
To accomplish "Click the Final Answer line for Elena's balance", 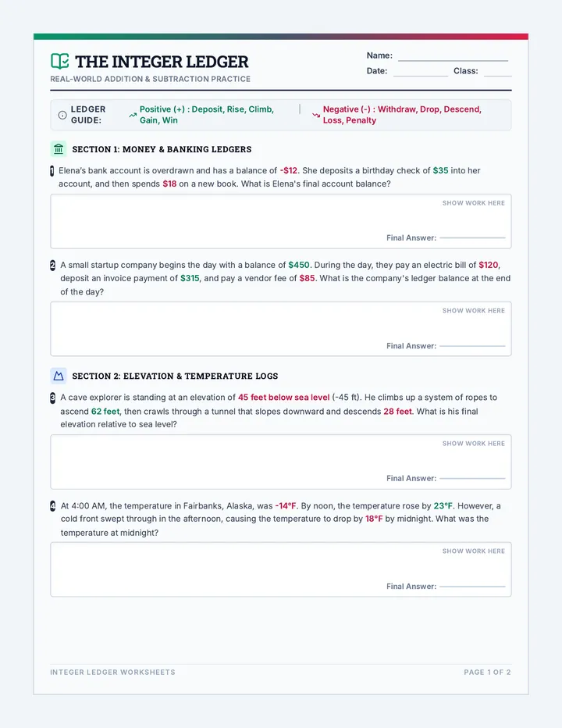I will 472,237.
